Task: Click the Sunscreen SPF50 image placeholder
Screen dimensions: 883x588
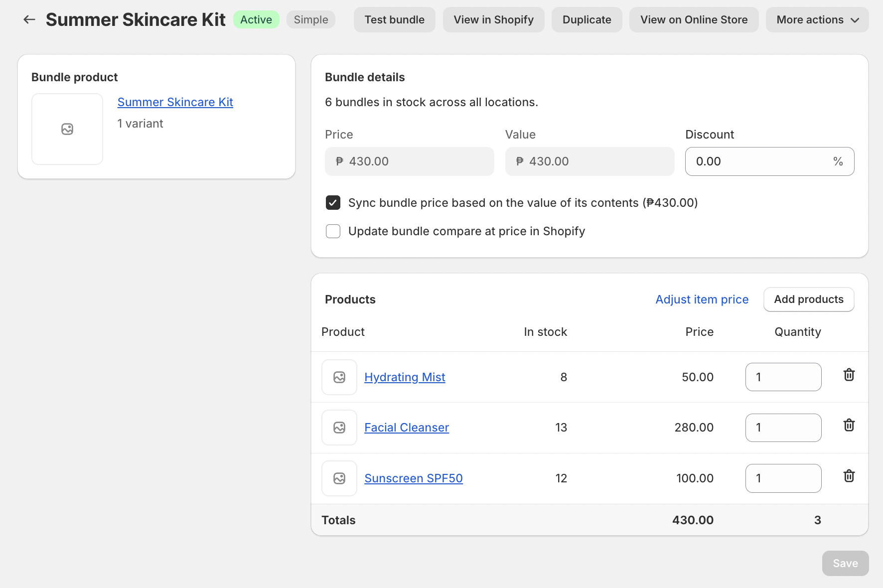Action: [x=339, y=478]
